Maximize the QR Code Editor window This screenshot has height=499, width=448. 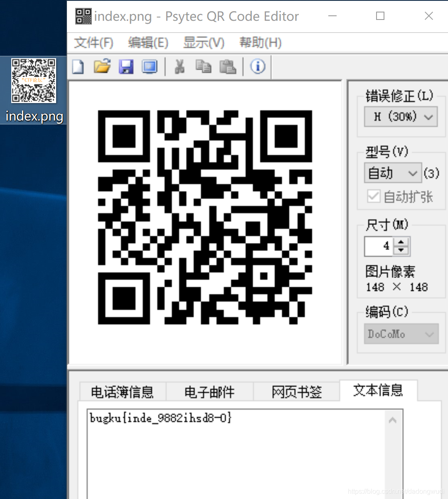(380, 16)
